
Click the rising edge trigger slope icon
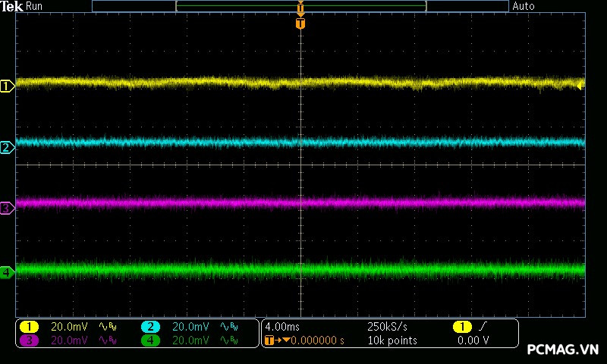[x=484, y=327]
